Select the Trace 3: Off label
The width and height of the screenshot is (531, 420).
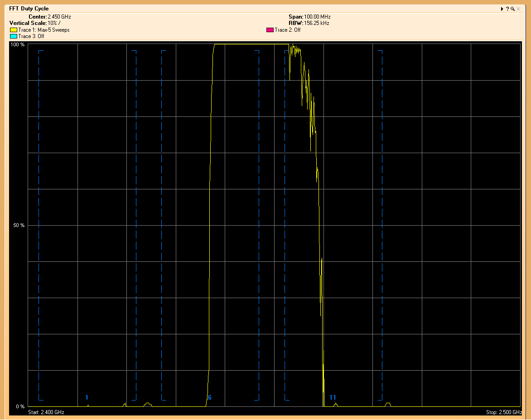31,36
